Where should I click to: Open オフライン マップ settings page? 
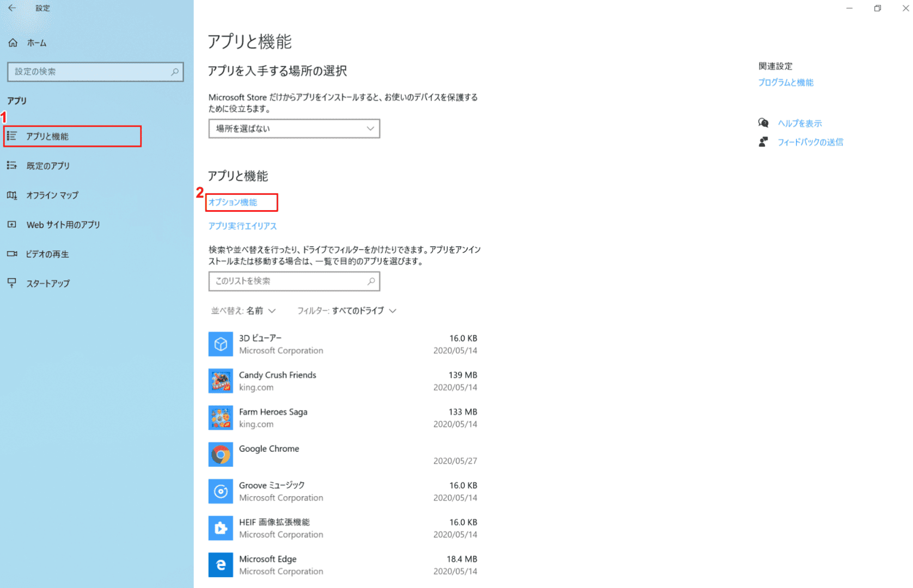pyautogui.click(x=52, y=195)
